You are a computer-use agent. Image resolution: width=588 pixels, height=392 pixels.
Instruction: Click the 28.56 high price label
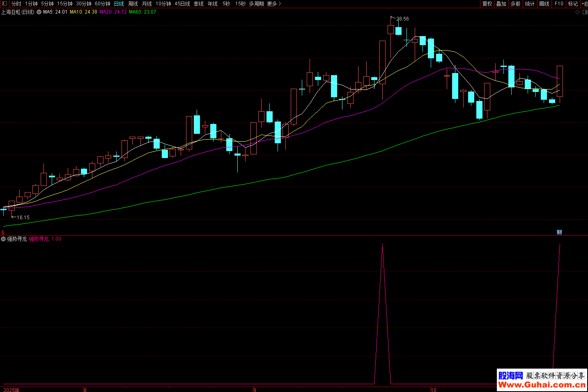tap(402, 19)
